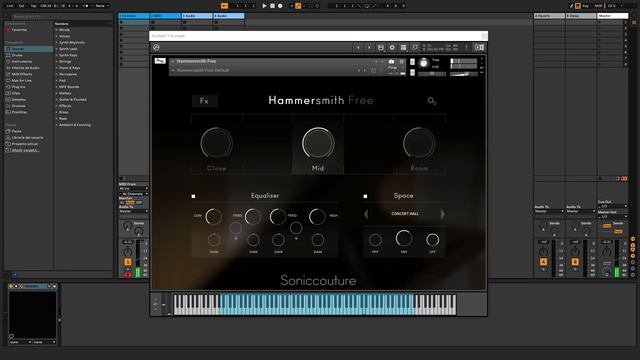Click the Kontakt minimized view icon

(x=415, y=47)
